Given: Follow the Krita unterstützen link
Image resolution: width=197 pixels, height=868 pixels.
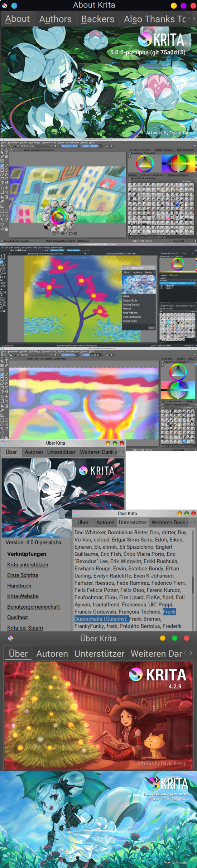Looking at the screenshot, I should (28, 565).
